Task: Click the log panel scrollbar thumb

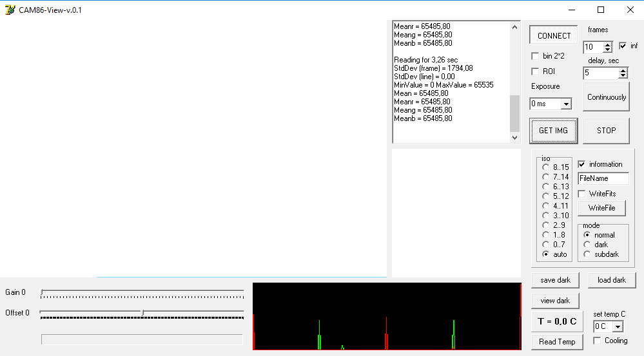Action: click(x=514, y=113)
